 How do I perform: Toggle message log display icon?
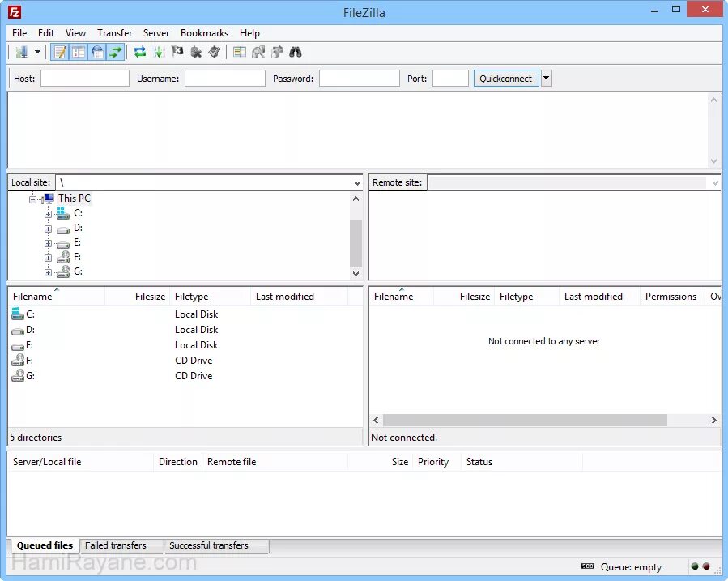60,52
